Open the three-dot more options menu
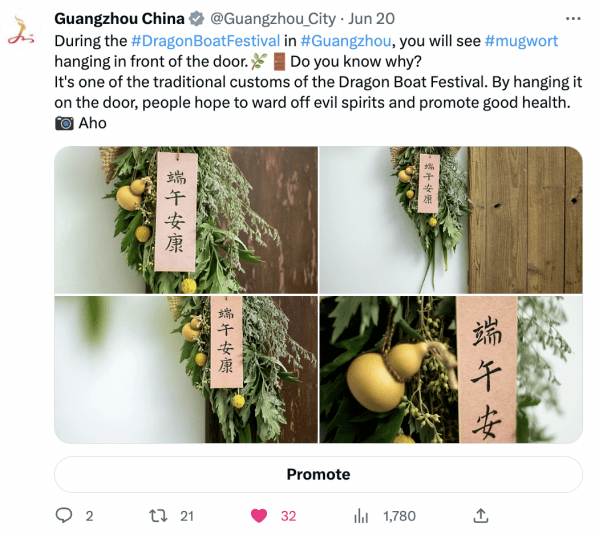 coord(573,18)
